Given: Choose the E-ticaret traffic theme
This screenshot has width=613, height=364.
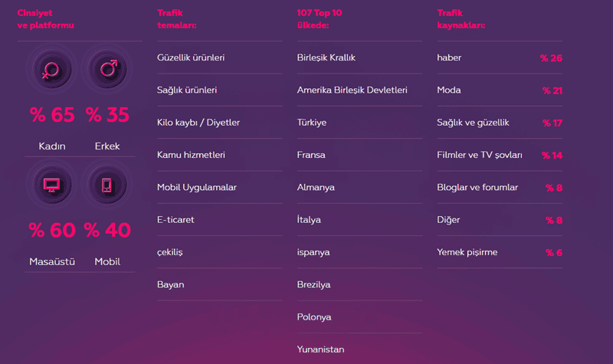Looking at the screenshot, I should (x=175, y=220).
